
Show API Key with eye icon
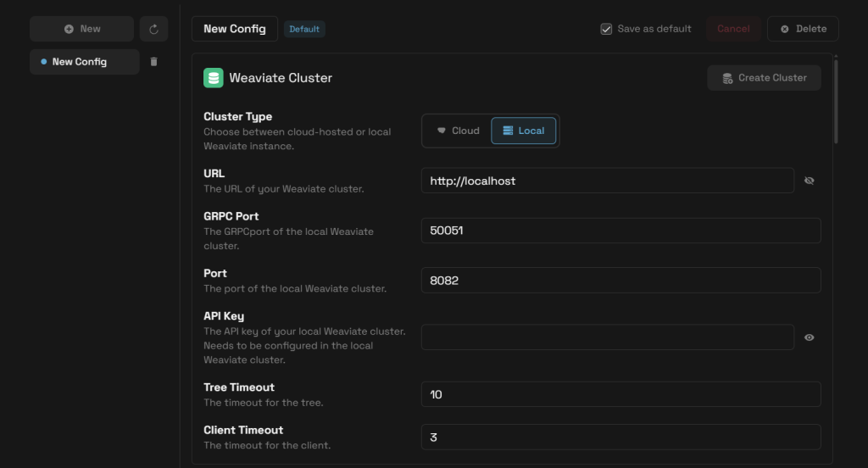click(809, 337)
